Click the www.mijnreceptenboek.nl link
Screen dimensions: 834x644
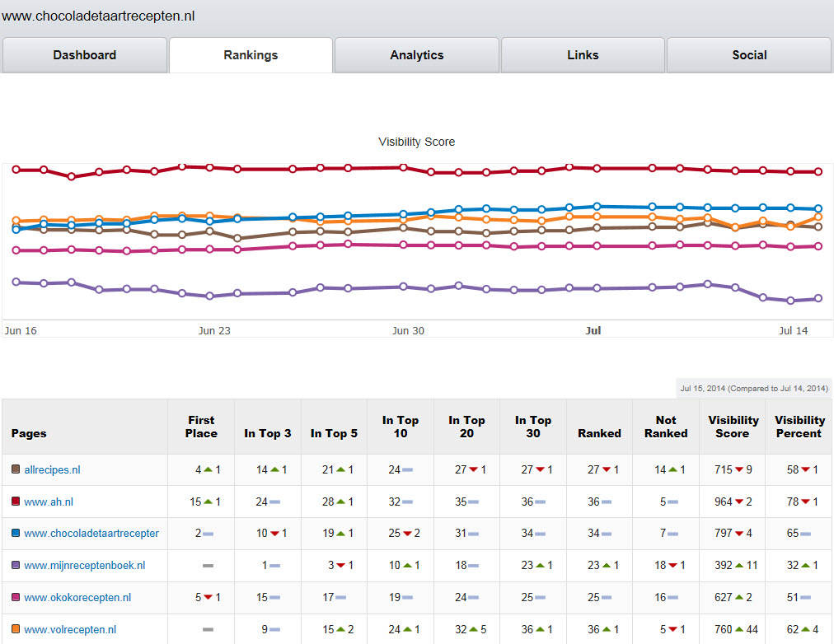[85, 566]
